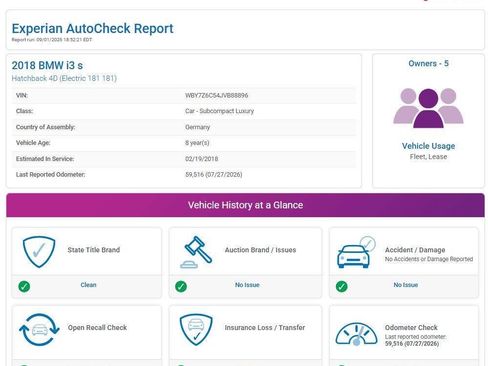Click the Germany country of assembly value
This screenshot has height=366, width=488.
click(x=198, y=127)
